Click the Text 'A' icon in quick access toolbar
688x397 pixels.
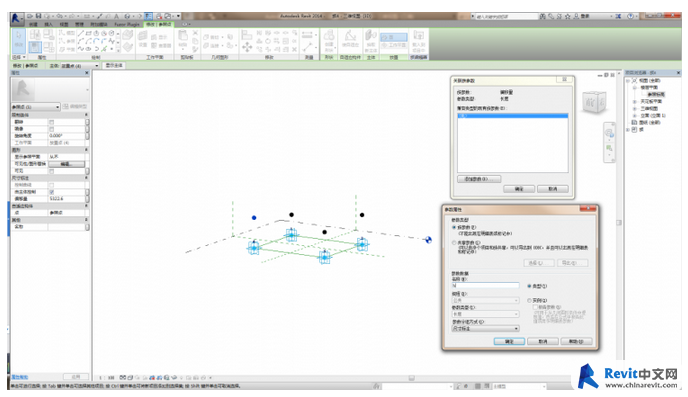point(116,16)
